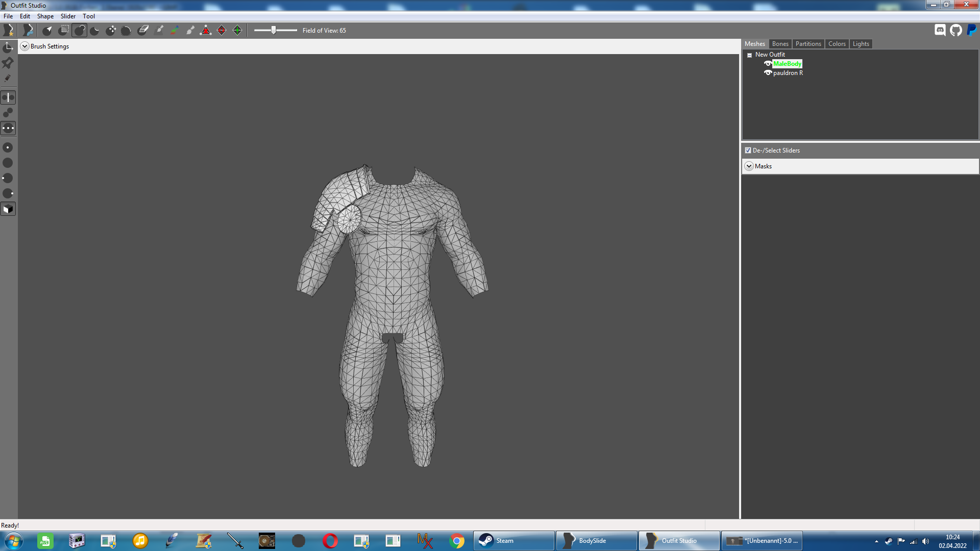Select the Smooth brush tool
This screenshot has height=551, width=980.
click(127, 31)
